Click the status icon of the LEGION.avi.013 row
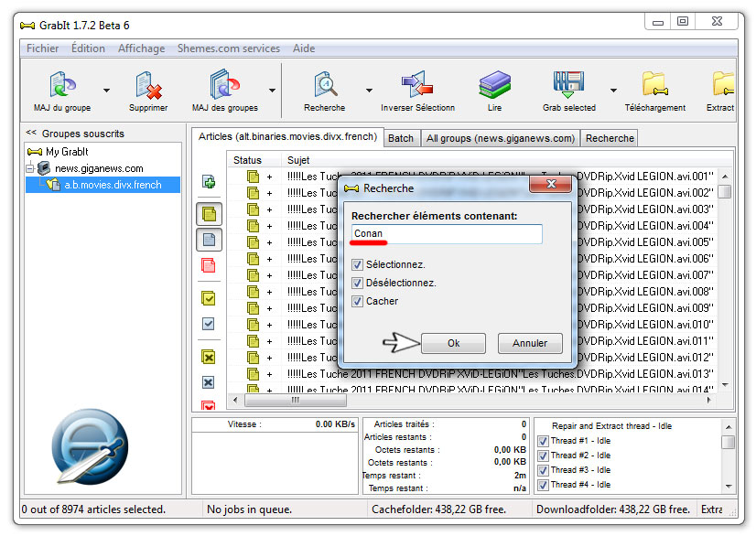This screenshot has height=536, width=756. click(x=254, y=374)
